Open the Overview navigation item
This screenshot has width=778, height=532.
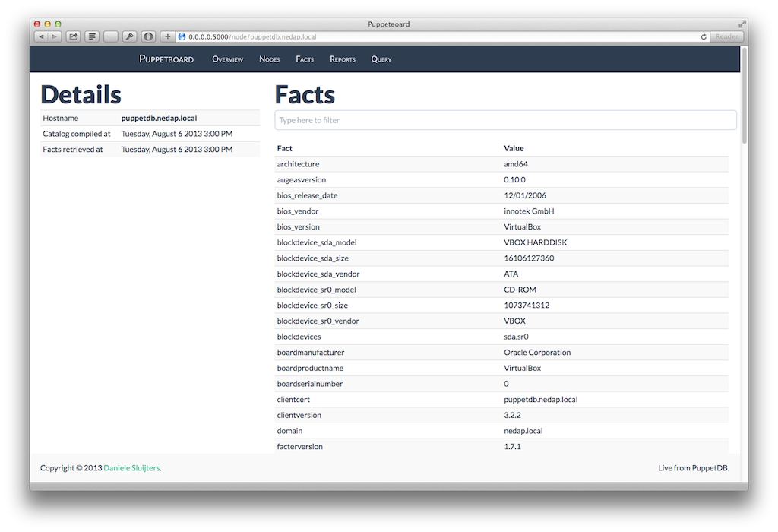pos(227,59)
